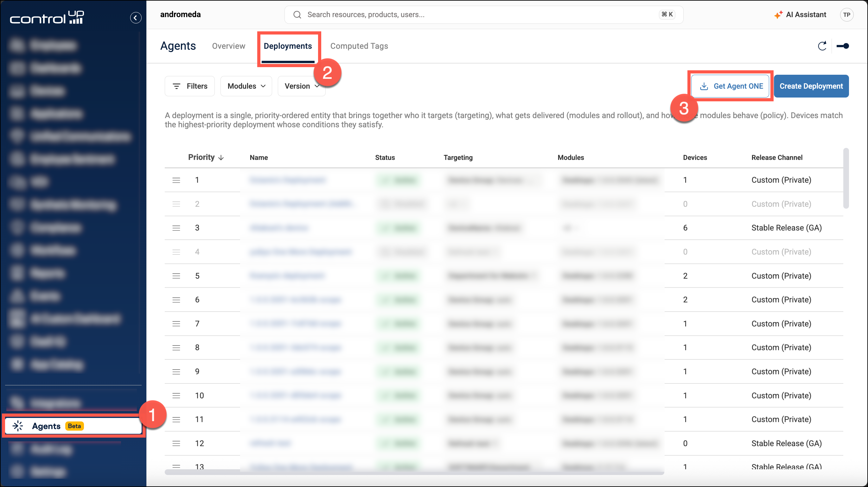Open Agents Beta in the sidebar
Viewport: 868px width, 487px height.
tap(73, 426)
